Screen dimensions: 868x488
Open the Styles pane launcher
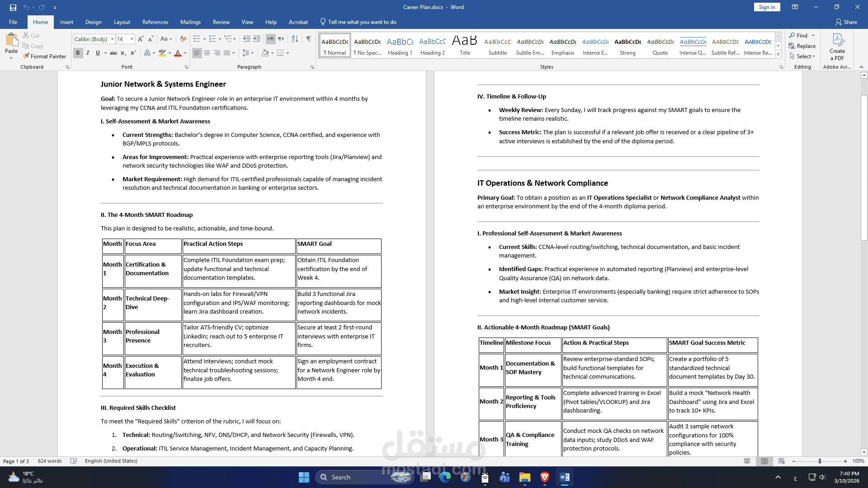point(781,67)
